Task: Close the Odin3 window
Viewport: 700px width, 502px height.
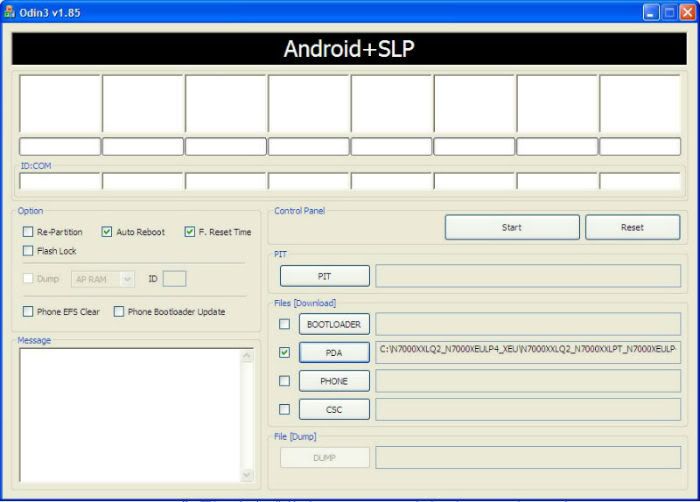Action: [x=688, y=12]
